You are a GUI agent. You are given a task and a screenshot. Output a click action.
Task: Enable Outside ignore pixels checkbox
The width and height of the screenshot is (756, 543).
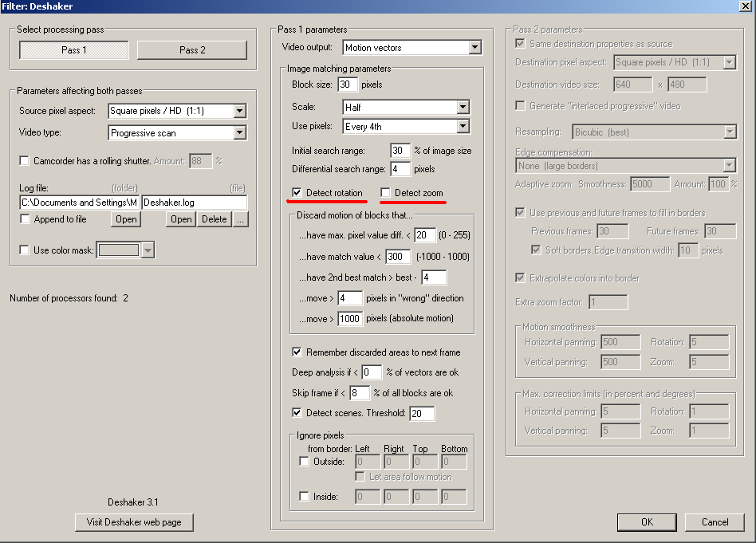[304, 462]
